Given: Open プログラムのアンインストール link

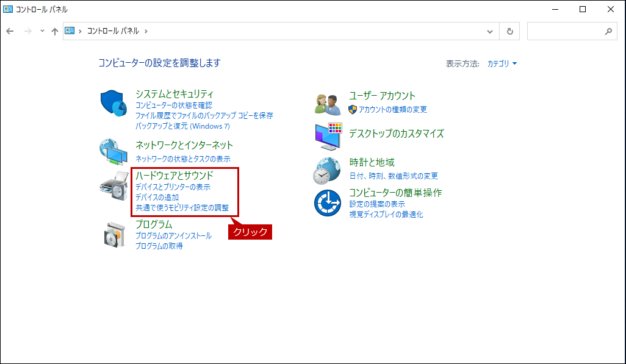Looking at the screenshot, I should [173, 236].
